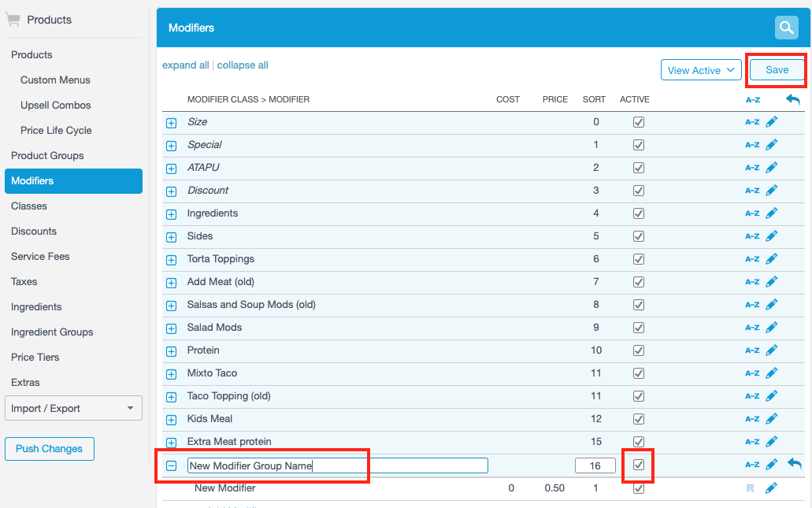Click the shopping cart icon beside Products
Viewport: 812px width, 508px height.
point(13,19)
